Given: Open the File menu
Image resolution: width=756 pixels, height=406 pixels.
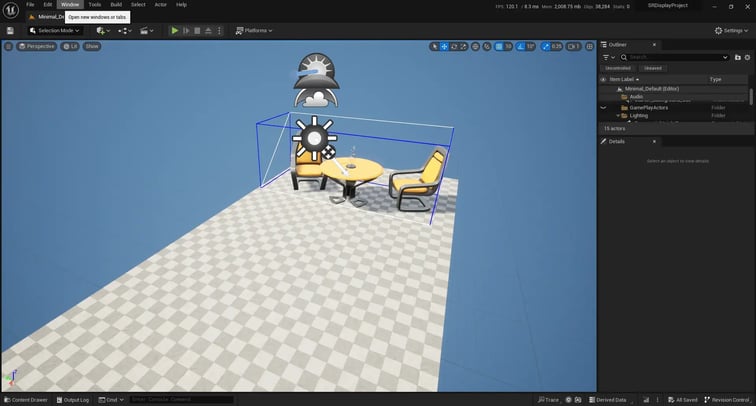Looking at the screenshot, I should tap(30, 4).
